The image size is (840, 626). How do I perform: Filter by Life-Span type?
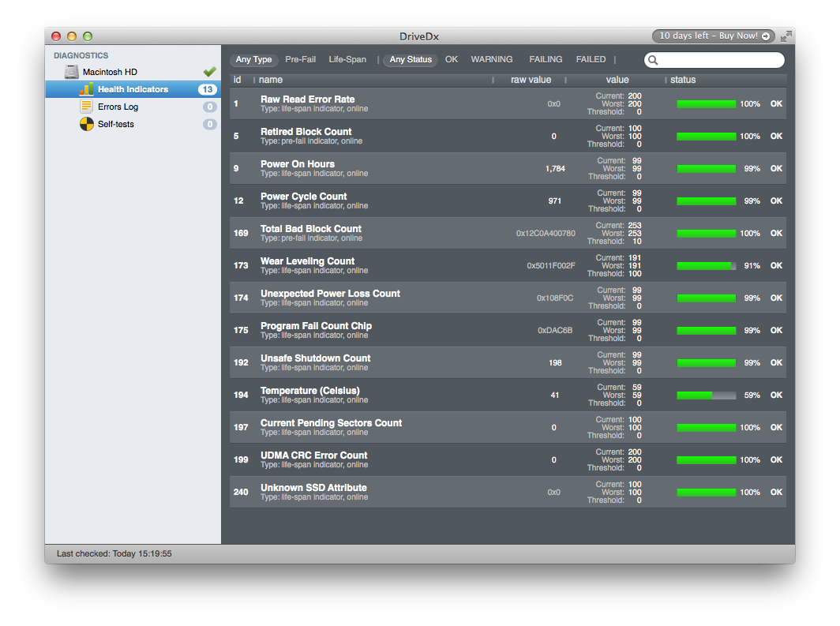tap(347, 59)
